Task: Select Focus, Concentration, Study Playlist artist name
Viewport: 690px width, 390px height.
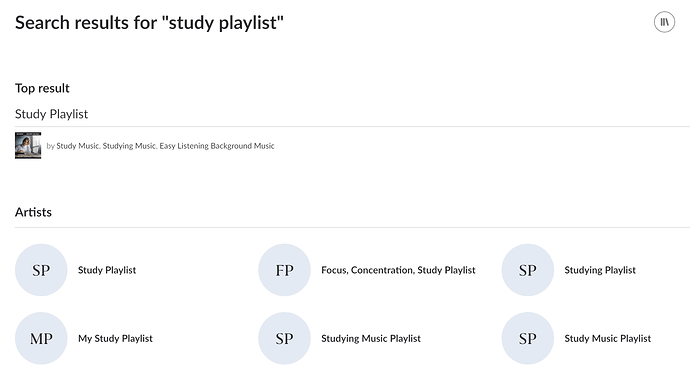Action: pos(398,270)
